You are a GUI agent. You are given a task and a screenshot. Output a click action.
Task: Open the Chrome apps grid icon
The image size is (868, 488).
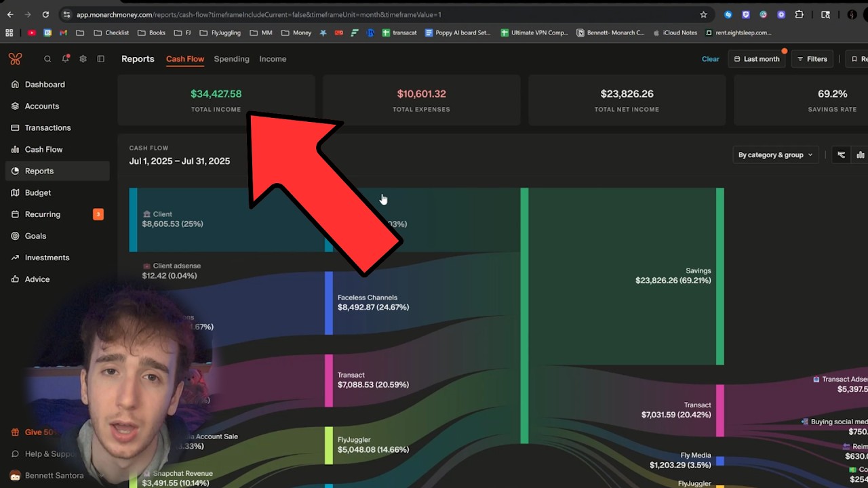point(9,33)
